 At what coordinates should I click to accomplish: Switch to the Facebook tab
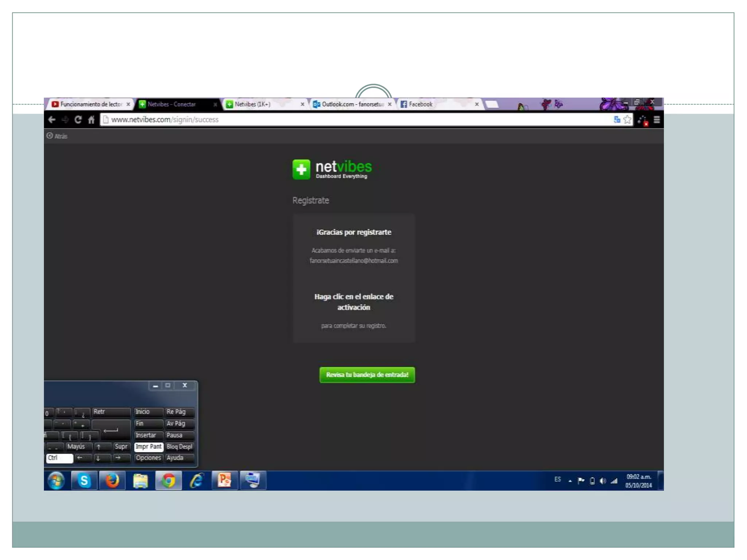click(x=420, y=104)
